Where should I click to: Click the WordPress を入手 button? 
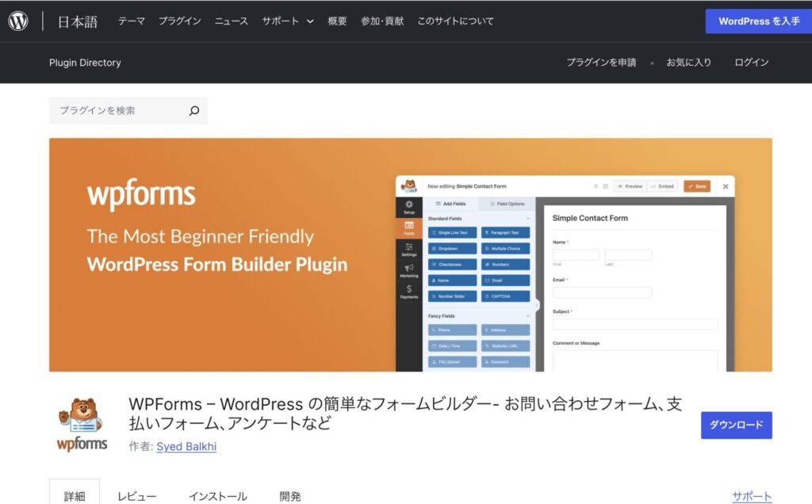(x=758, y=21)
